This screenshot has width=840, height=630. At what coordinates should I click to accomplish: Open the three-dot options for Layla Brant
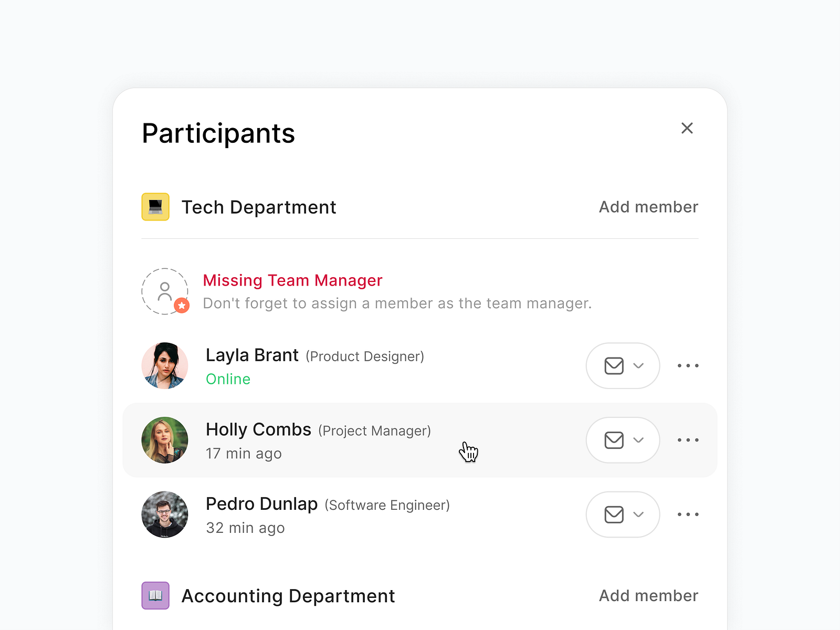click(x=688, y=366)
